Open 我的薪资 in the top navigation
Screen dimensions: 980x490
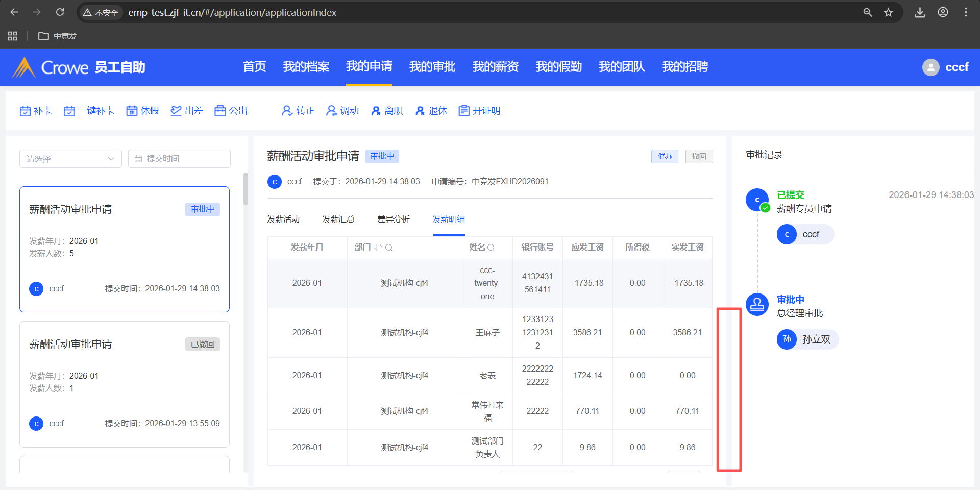point(495,67)
